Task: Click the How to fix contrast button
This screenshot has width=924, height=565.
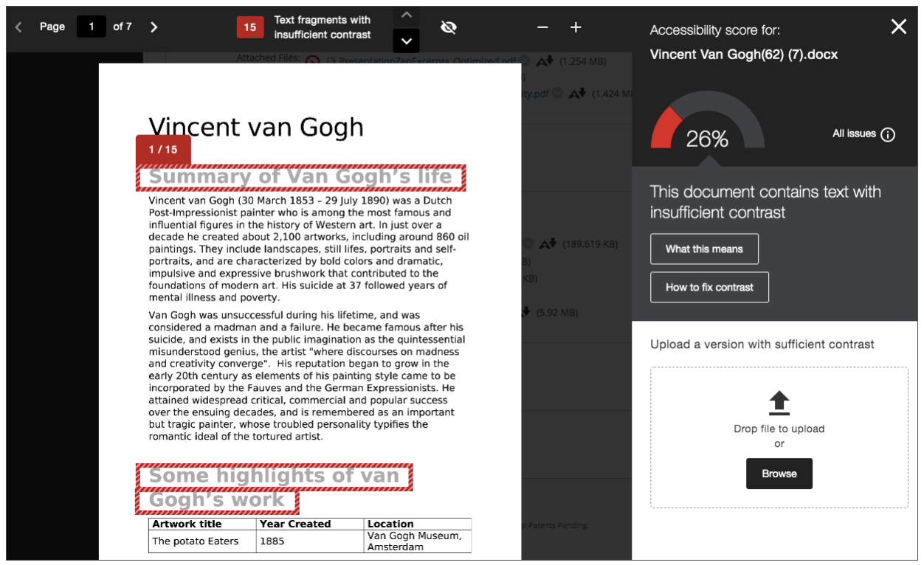Action: point(709,288)
